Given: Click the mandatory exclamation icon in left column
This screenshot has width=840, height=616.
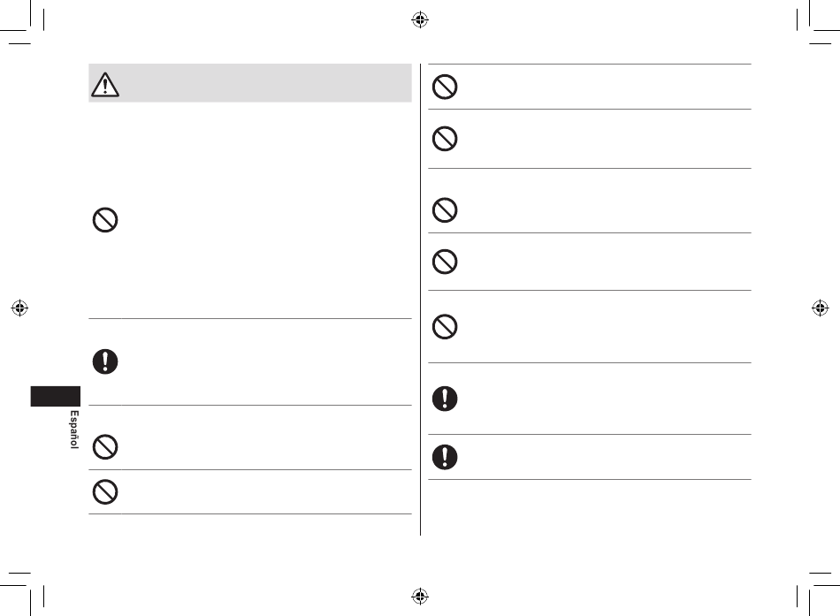Looking at the screenshot, I should [105, 361].
